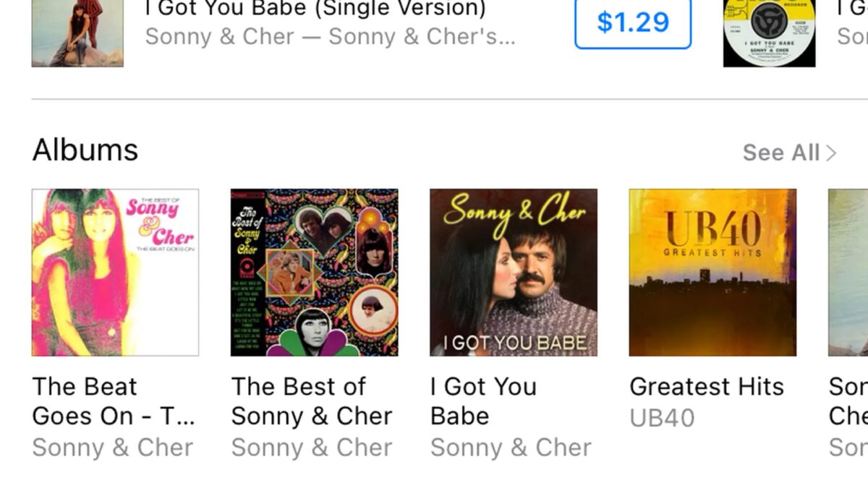Select Sonny & Cher — Sonny & Cher's subtitle
The width and height of the screenshot is (868, 488).
331,36
